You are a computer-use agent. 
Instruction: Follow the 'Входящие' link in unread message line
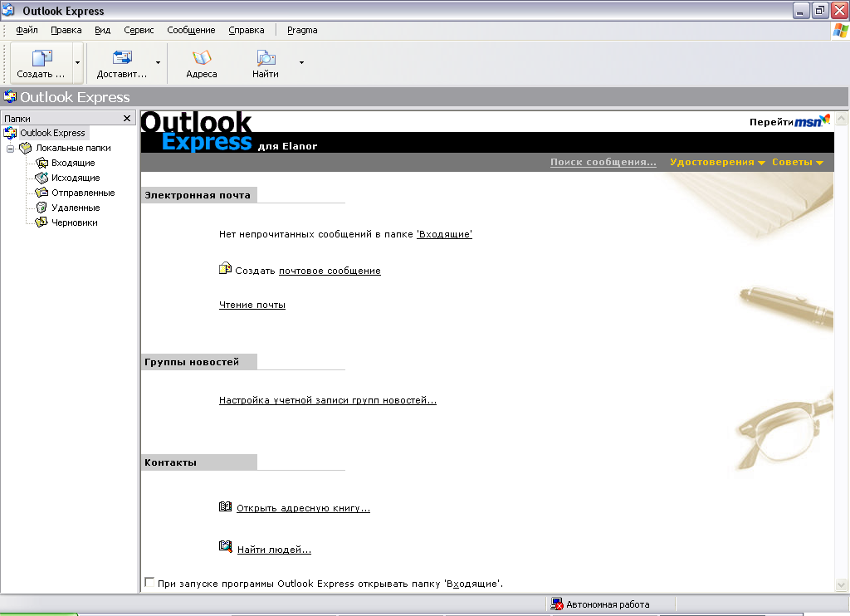click(445, 234)
